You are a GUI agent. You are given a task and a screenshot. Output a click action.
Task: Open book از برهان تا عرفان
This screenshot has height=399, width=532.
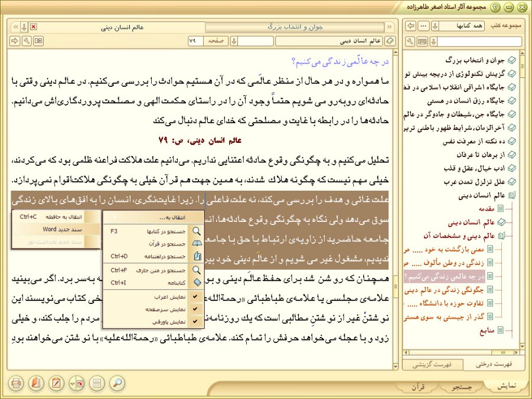click(x=481, y=155)
